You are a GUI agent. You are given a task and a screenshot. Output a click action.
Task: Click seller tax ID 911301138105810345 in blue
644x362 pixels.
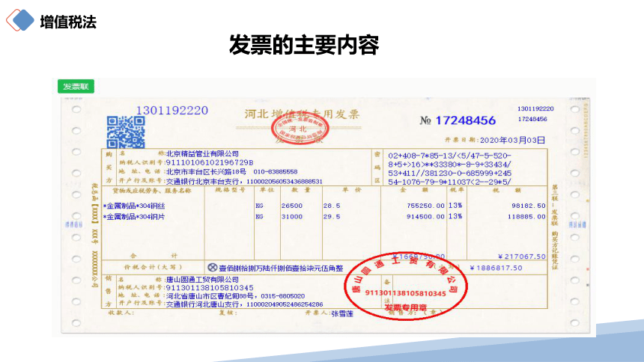[210, 288]
